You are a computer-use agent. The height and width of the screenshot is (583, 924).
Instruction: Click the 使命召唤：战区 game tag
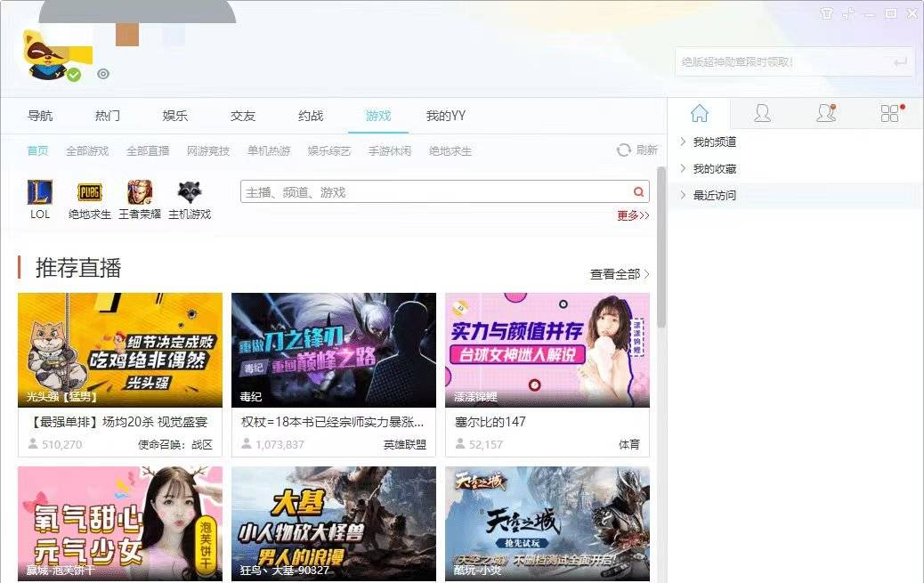[175, 444]
